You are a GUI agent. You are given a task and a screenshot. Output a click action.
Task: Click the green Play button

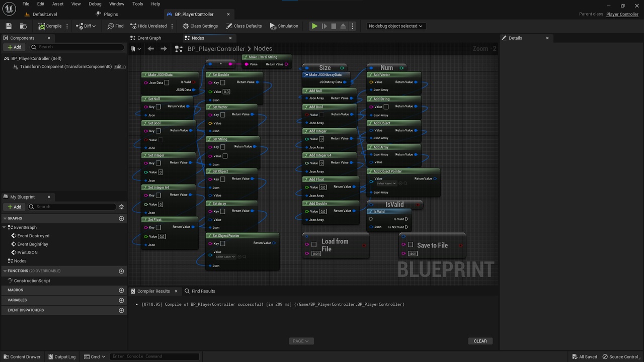[314, 26]
